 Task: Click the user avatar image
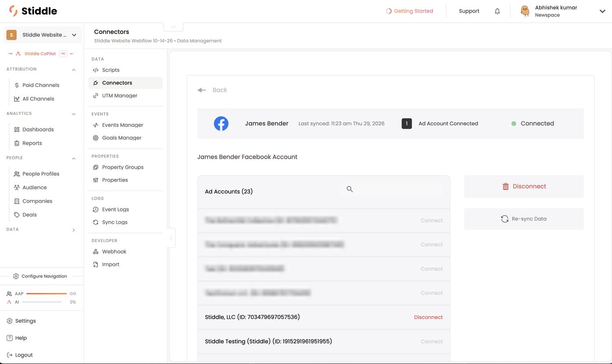(x=525, y=11)
